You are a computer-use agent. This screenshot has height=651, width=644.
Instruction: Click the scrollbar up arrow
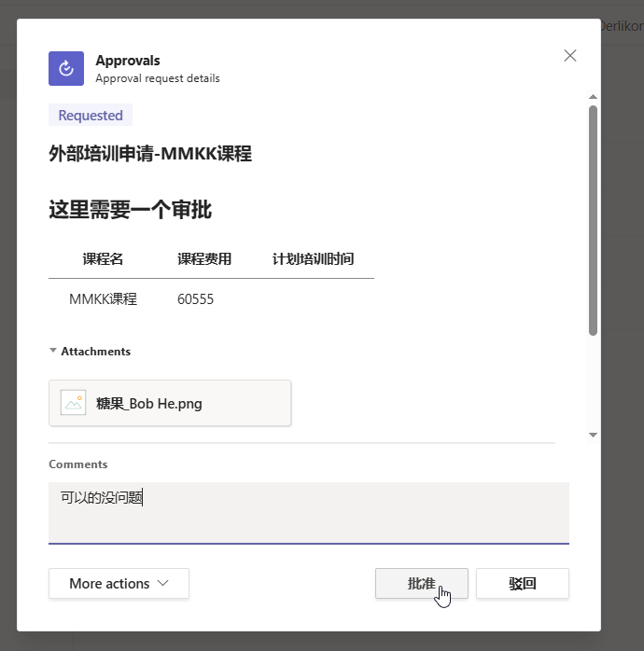[593, 96]
